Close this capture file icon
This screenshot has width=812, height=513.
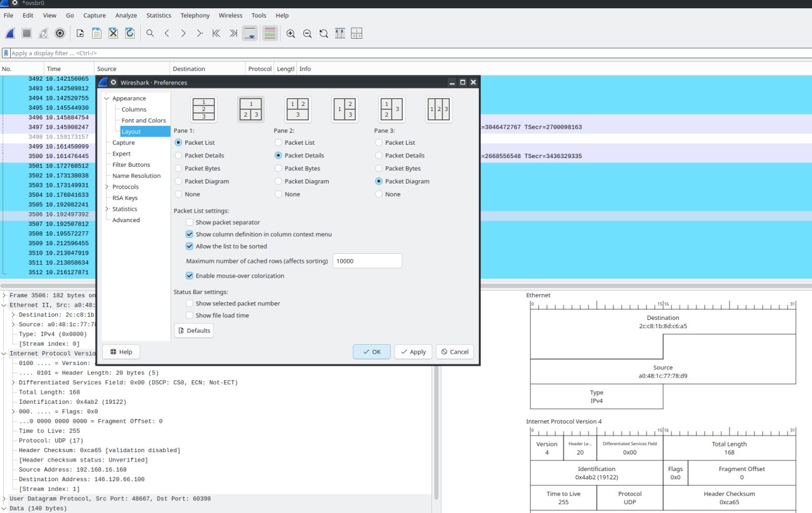[x=114, y=33]
